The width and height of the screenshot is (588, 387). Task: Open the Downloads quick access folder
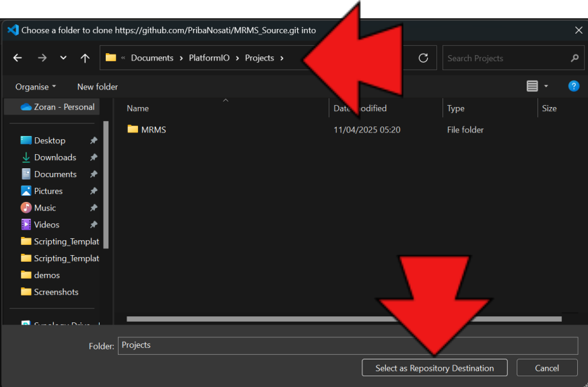point(55,157)
